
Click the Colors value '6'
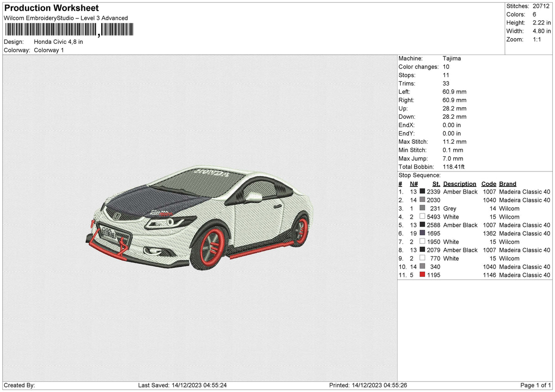[535, 14]
